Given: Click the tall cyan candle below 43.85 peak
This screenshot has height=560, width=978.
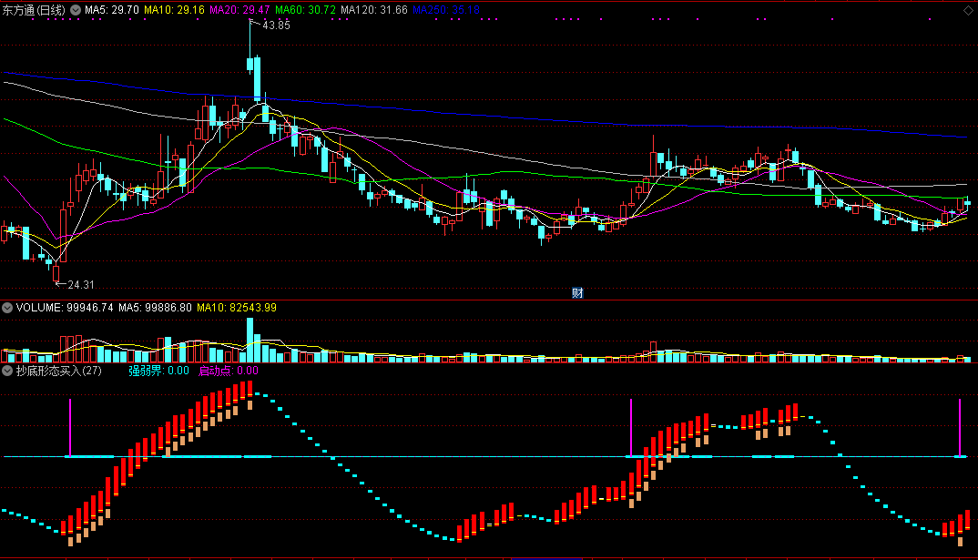Looking at the screenshot, I should point(257,78).
